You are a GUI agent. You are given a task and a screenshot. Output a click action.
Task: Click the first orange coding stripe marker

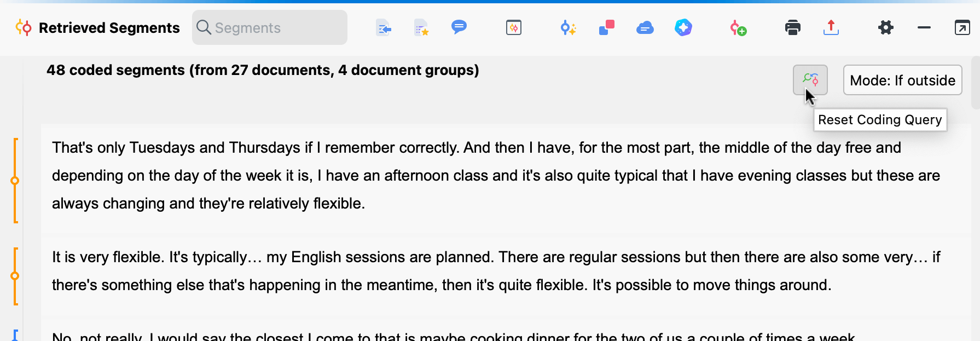click(x=15, y=181)
